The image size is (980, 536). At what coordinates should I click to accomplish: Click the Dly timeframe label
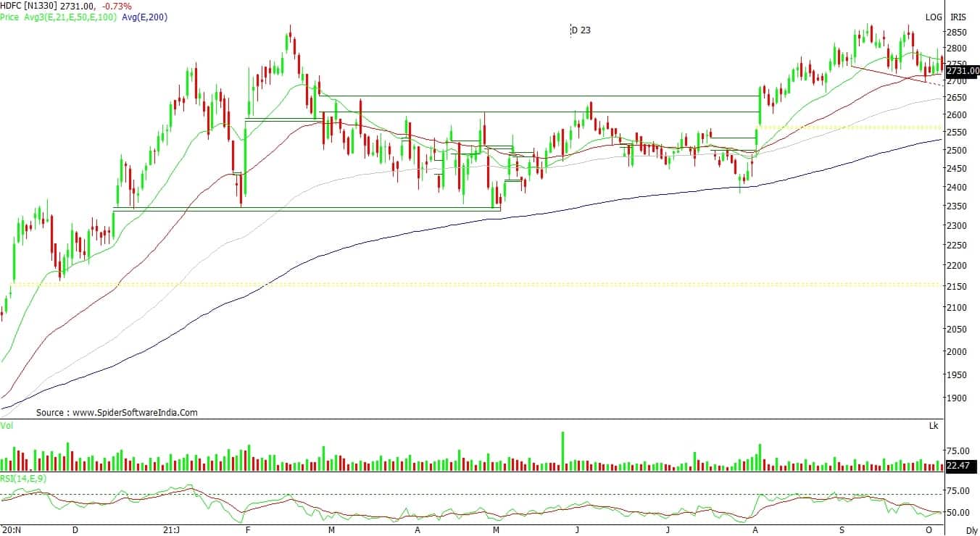[972, 530]
